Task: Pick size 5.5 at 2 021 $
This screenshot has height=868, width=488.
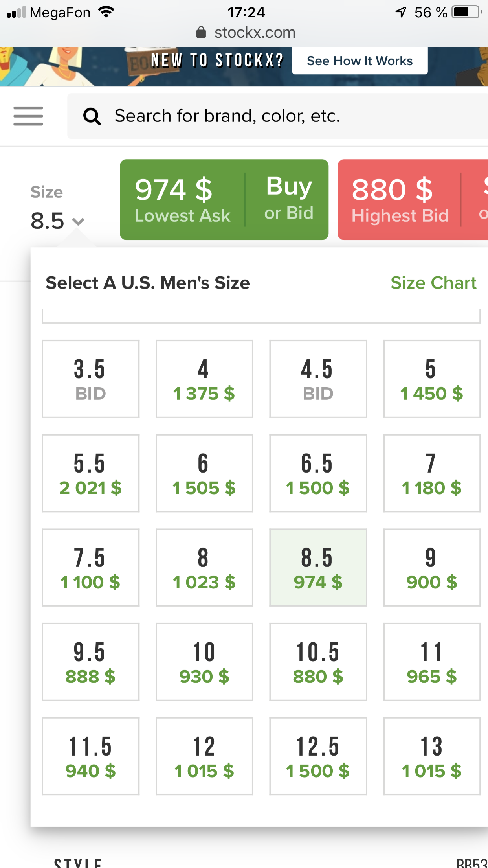Action: [91, 473]
